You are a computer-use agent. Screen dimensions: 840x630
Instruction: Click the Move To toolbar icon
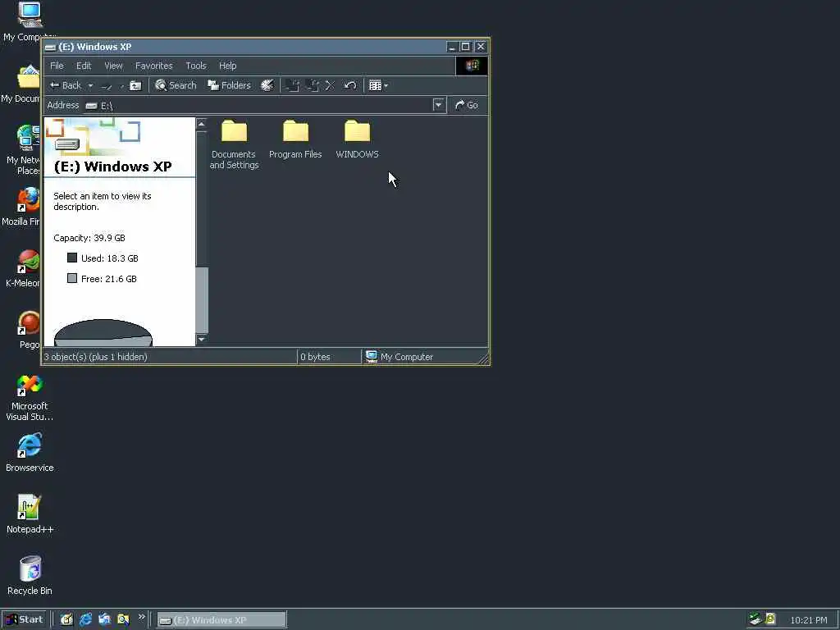[x=292, y=85]
